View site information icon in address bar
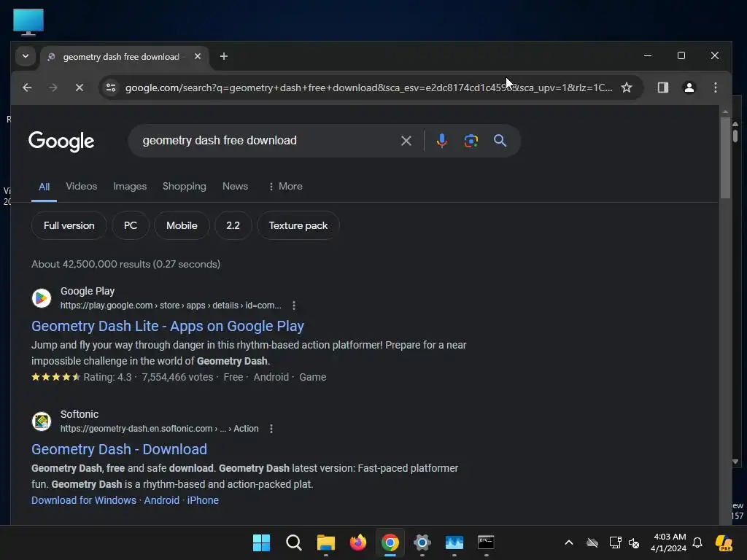Viewport: 747px width, 560px height. [111, 87]
